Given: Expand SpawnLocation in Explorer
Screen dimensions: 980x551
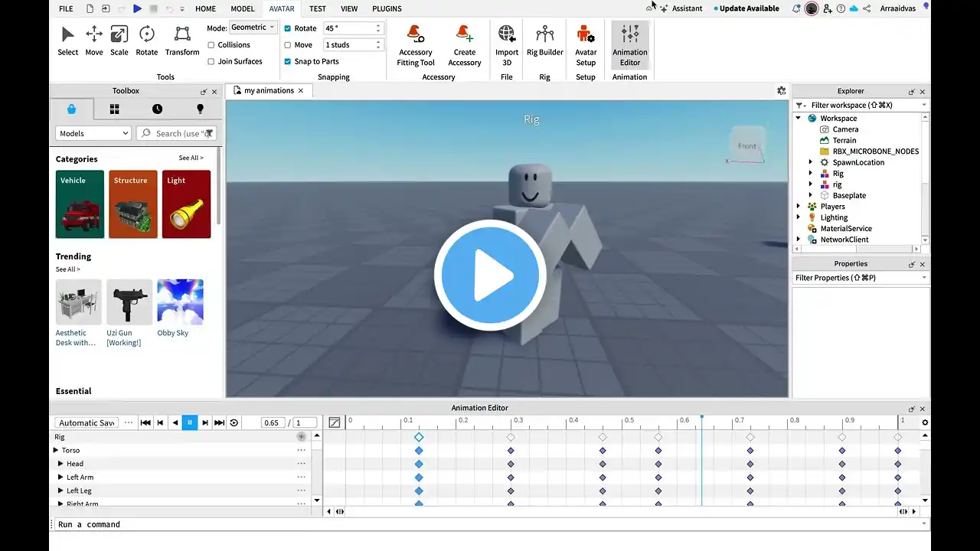Looking at the screenshot, I should 811,162.
